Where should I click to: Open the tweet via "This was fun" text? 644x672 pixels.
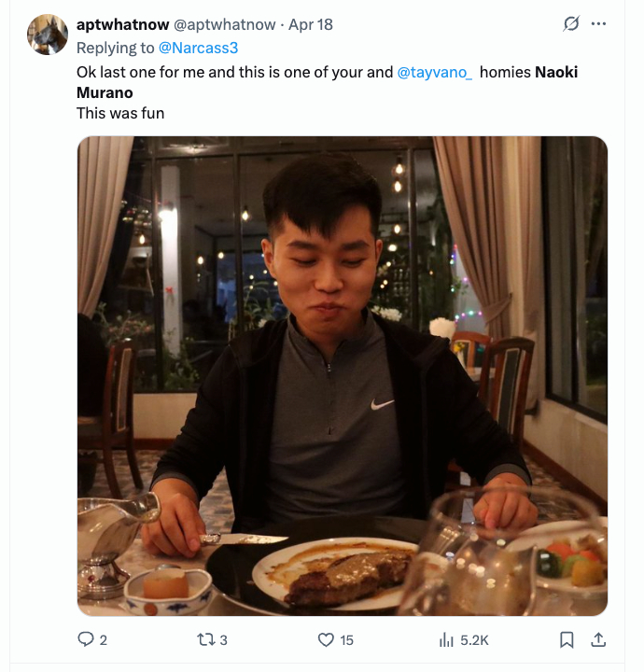[x=120, y=113]
